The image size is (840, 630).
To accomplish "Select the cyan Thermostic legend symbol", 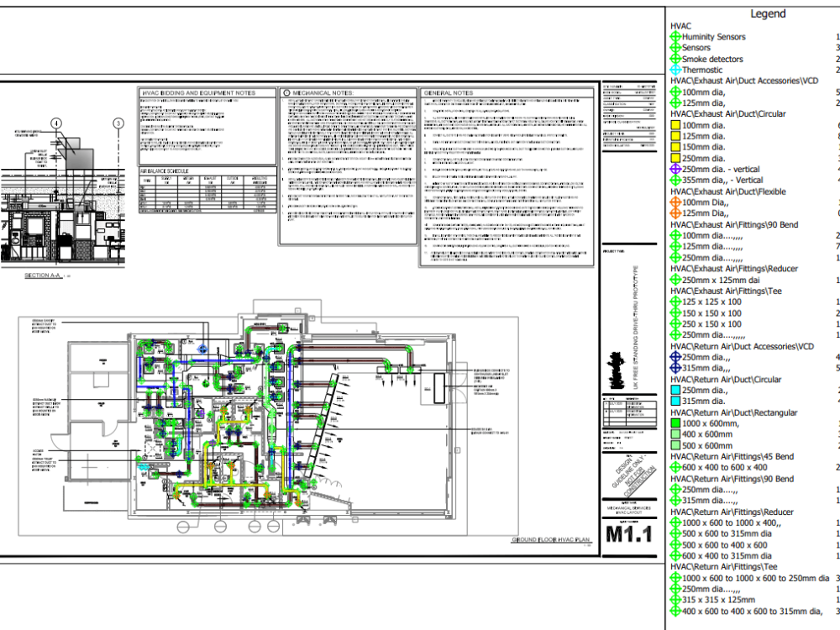I will click(677, 70).
